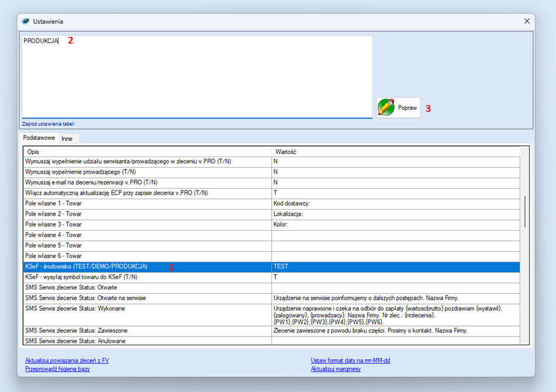This screenshot has width=556, height=392.
Task: Click Ustaw format daty na rrrr-MM-dd
Action: click(x=350, y=360)
